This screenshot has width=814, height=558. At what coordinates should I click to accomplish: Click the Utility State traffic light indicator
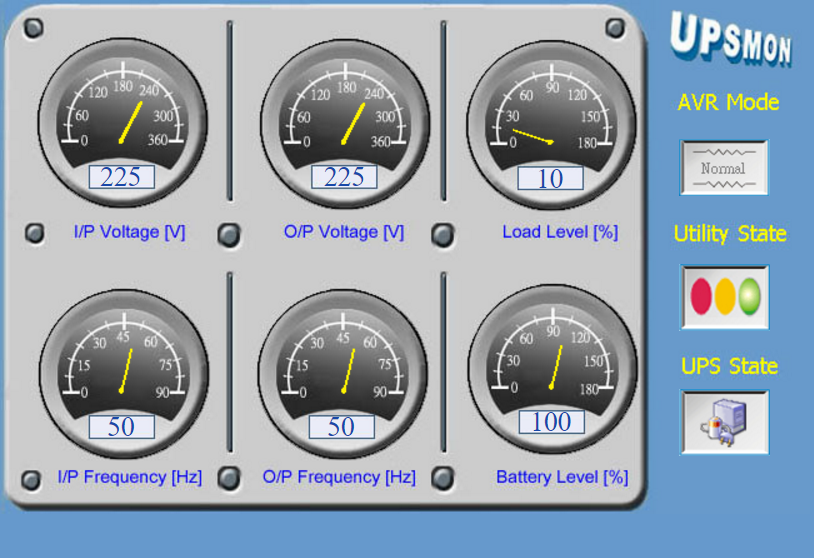point(725,297)
